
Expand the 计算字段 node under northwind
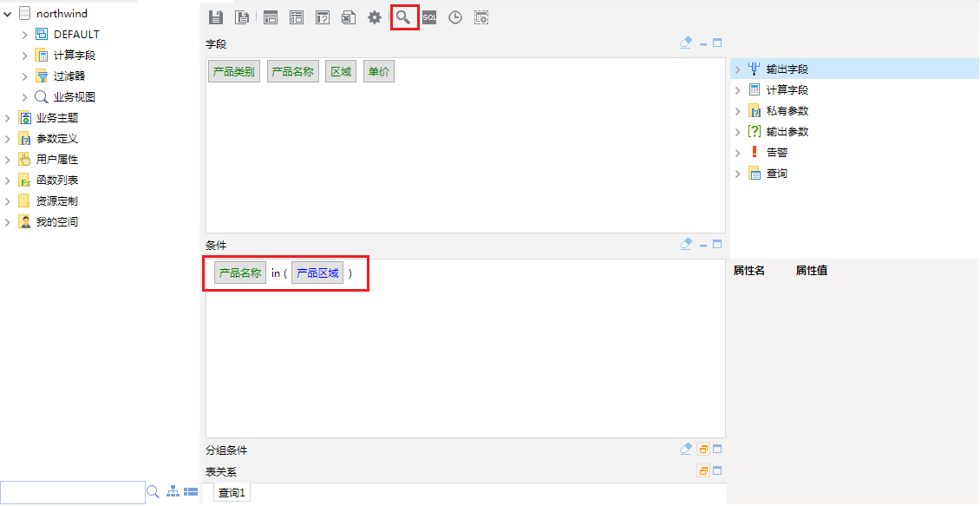[x=25, y=55]
